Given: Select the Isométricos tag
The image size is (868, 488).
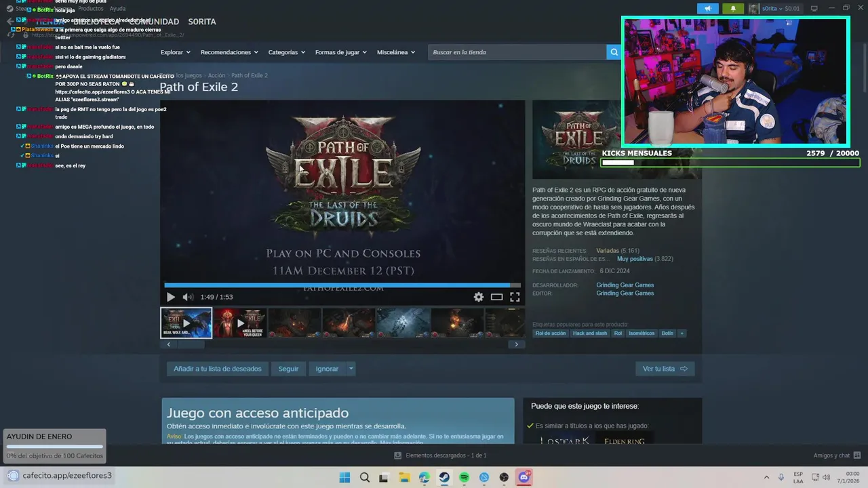Looking at the screenshot, I should click(642, 333).
